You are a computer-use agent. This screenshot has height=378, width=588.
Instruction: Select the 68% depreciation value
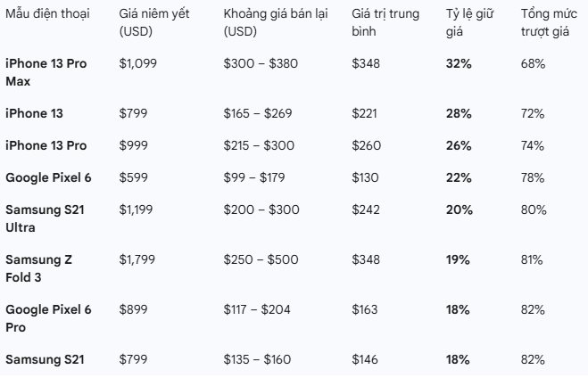(x=533, y=64)
